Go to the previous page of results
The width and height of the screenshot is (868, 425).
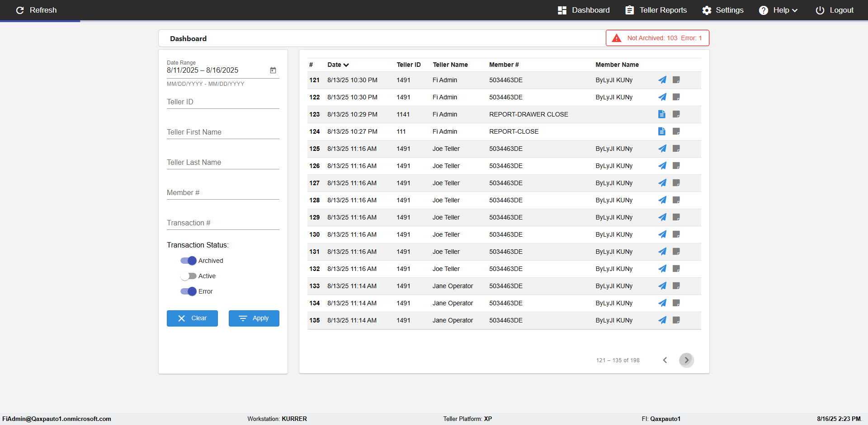click(x=665, y=360)
